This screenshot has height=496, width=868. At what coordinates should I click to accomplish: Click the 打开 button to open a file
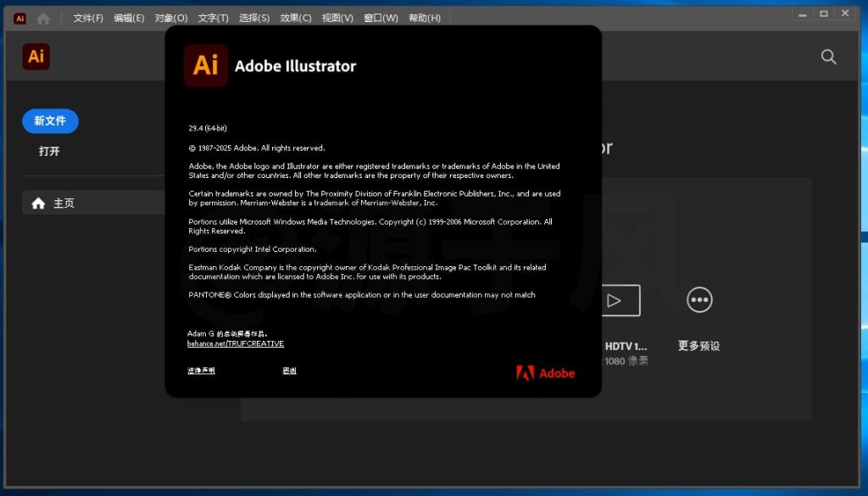(49, 151)
